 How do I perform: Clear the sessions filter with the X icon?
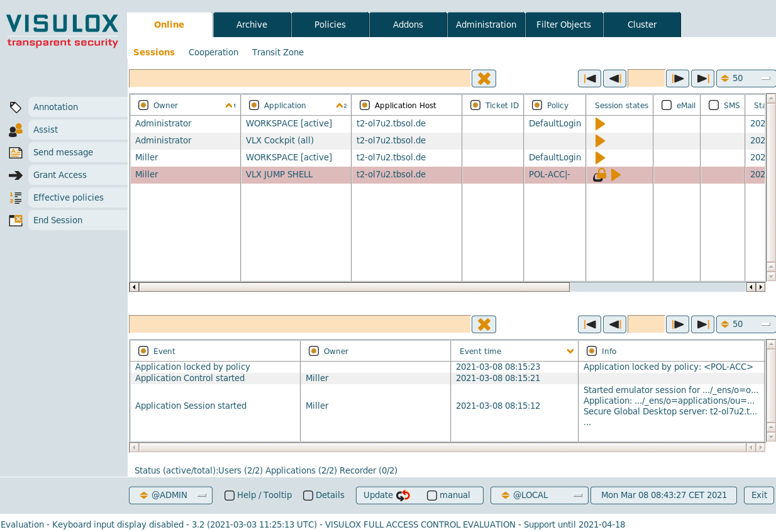(484, 79)
